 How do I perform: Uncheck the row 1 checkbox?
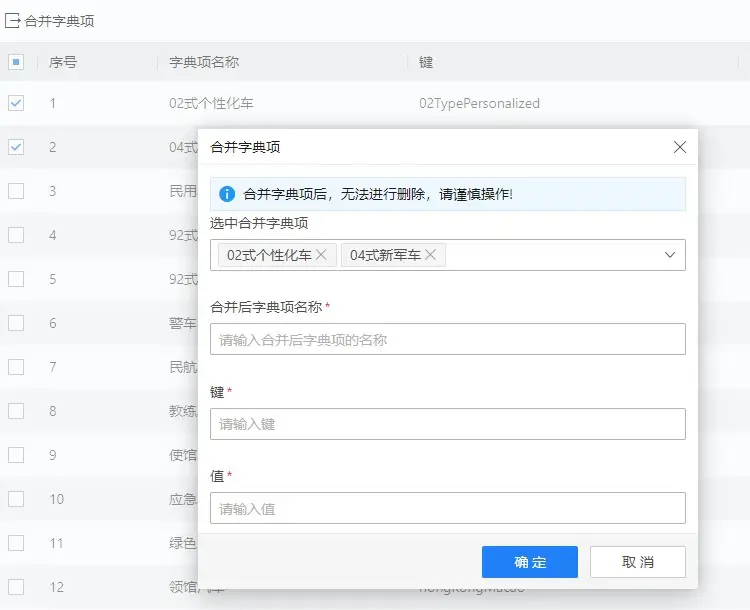(16, 103)
